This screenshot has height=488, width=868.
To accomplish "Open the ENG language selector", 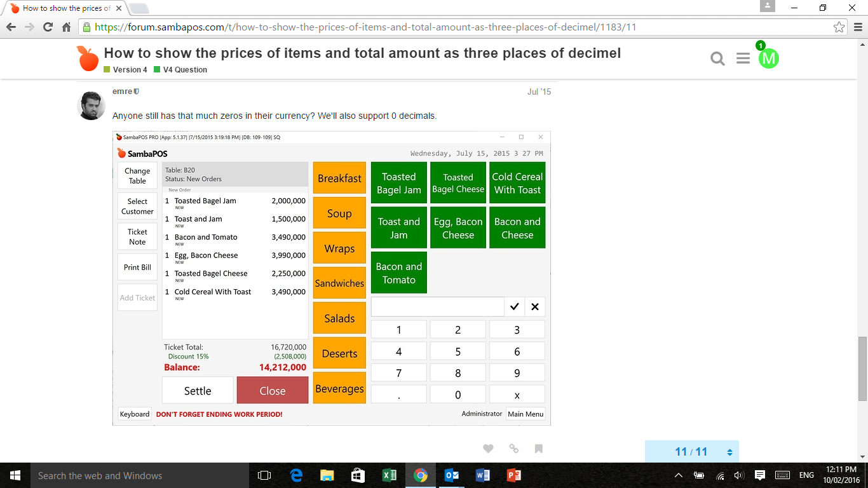I will pyautogui.click(x=806, y=475).
